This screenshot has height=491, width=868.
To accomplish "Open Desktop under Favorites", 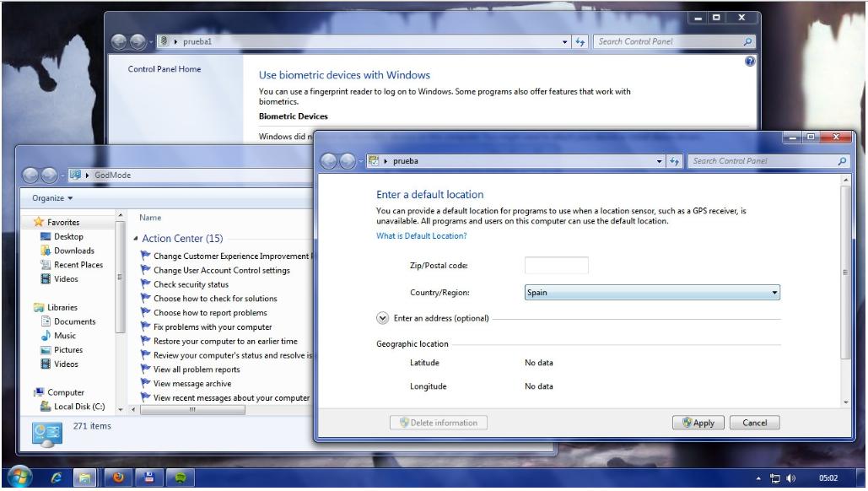I will click(68, 236).
